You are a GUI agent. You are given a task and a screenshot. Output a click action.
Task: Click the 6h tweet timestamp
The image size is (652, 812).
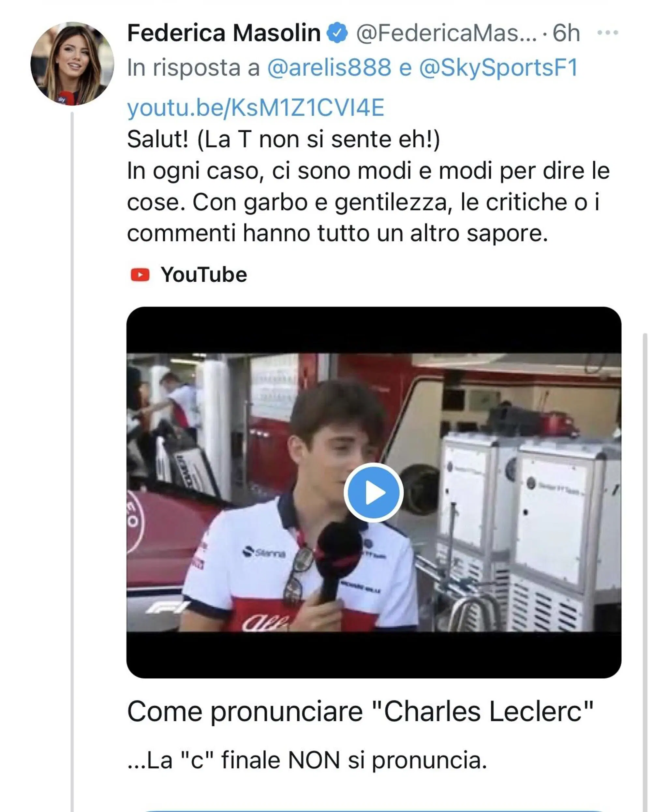566,33
